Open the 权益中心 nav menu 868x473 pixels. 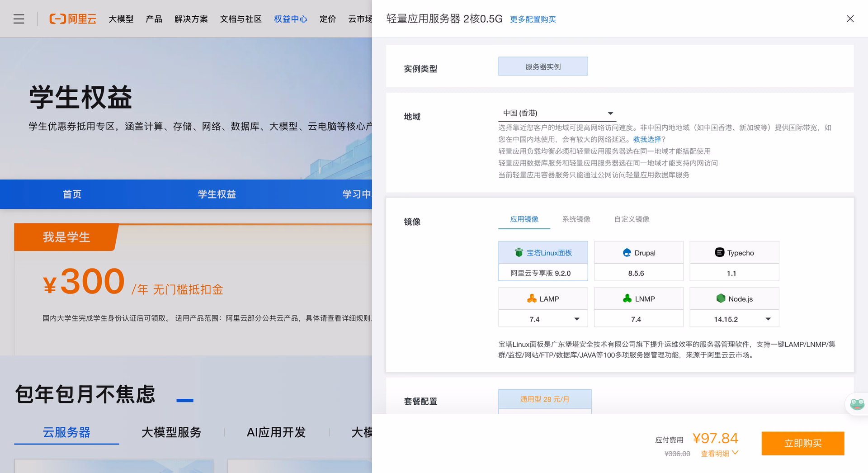coord(291,19)
